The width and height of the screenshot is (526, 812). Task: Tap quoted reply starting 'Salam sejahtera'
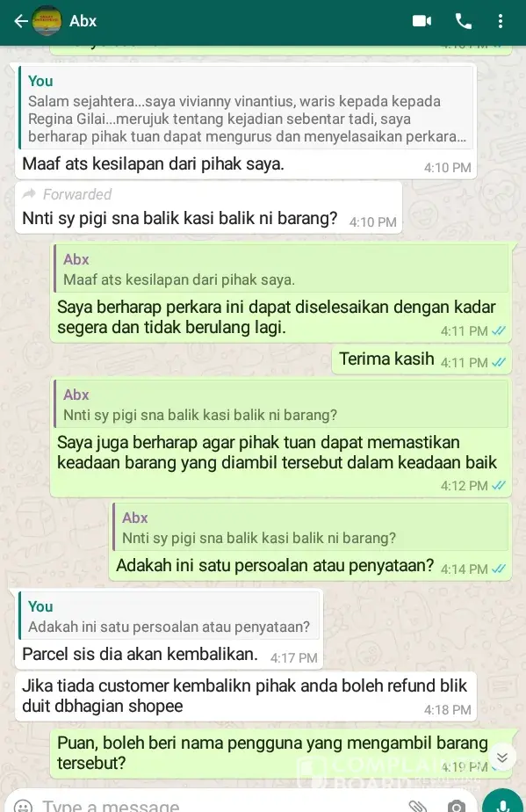tap(246, 108)
